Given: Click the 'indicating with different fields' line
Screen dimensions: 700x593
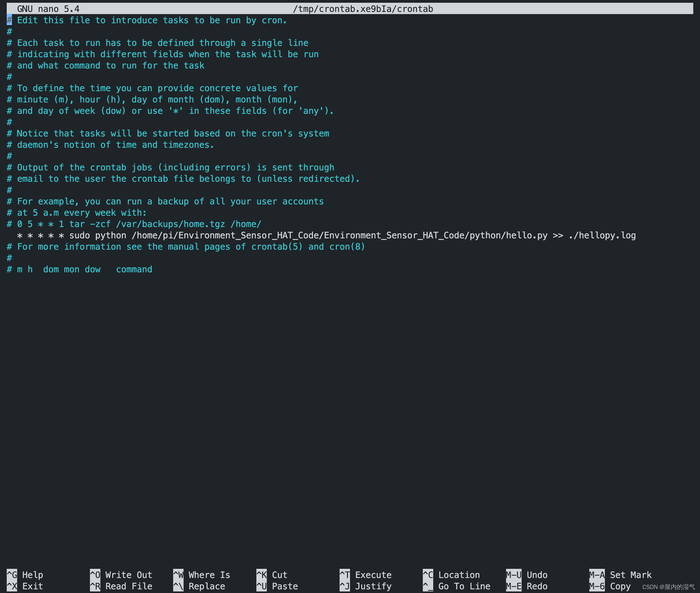Looking at the screenshot, I should point(163,54).
